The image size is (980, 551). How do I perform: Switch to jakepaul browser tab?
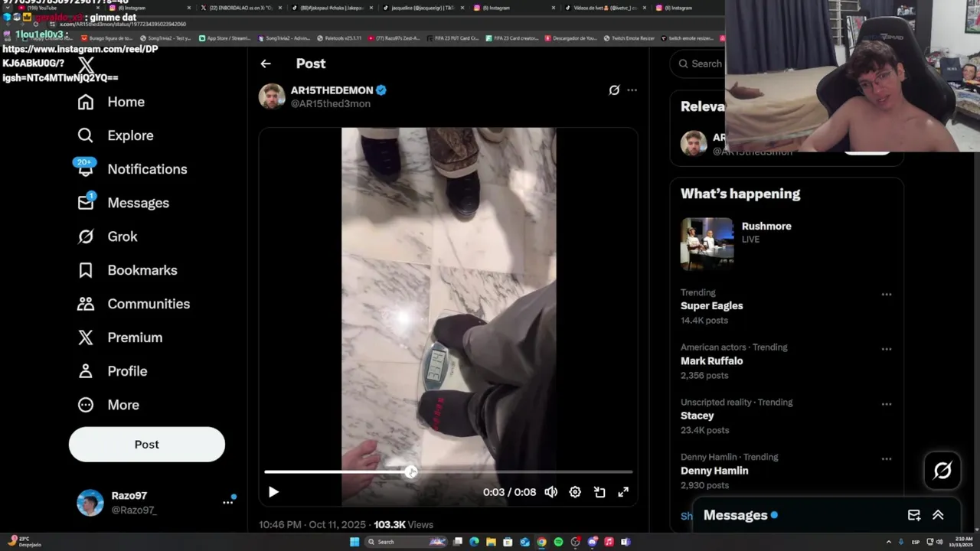click(332, 8)
